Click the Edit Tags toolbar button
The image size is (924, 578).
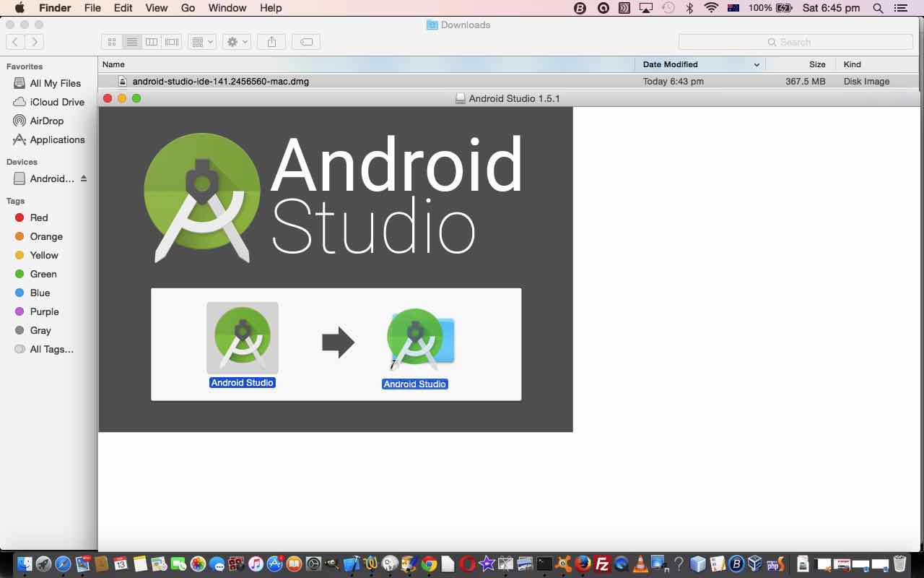point(306,42)
